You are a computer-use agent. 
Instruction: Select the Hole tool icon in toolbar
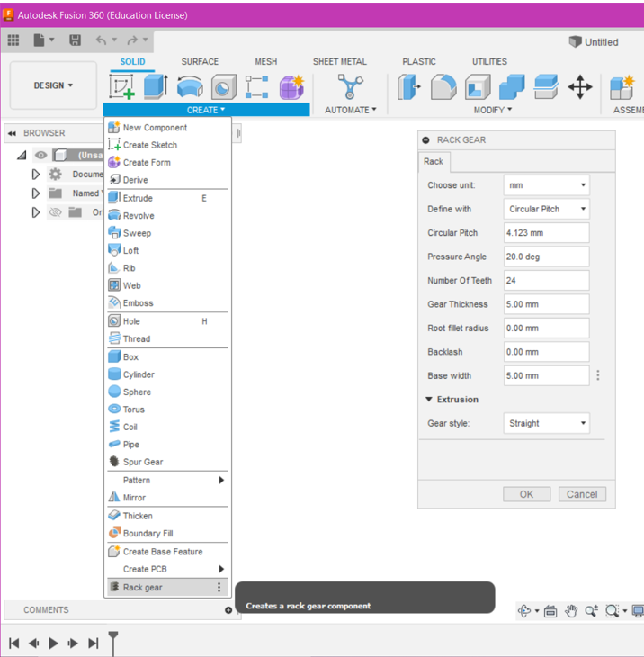click(x=223, y=87)
